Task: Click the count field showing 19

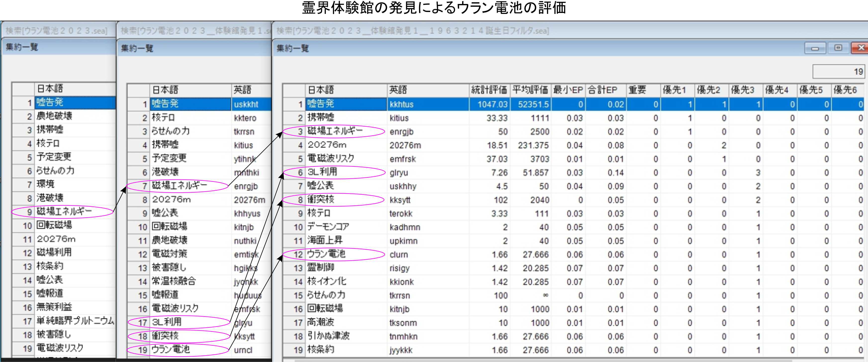Action: 839,71
